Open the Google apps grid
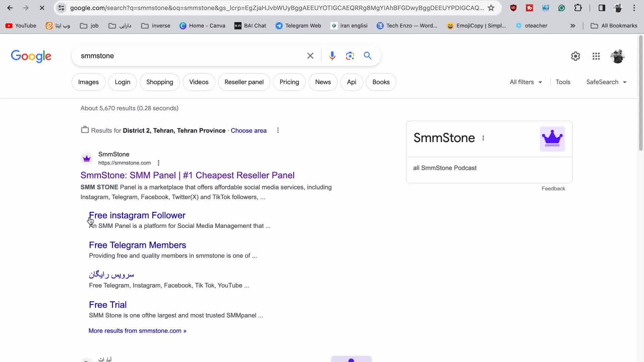This screenshot has height=362, width=644. [x=596, y=56]
